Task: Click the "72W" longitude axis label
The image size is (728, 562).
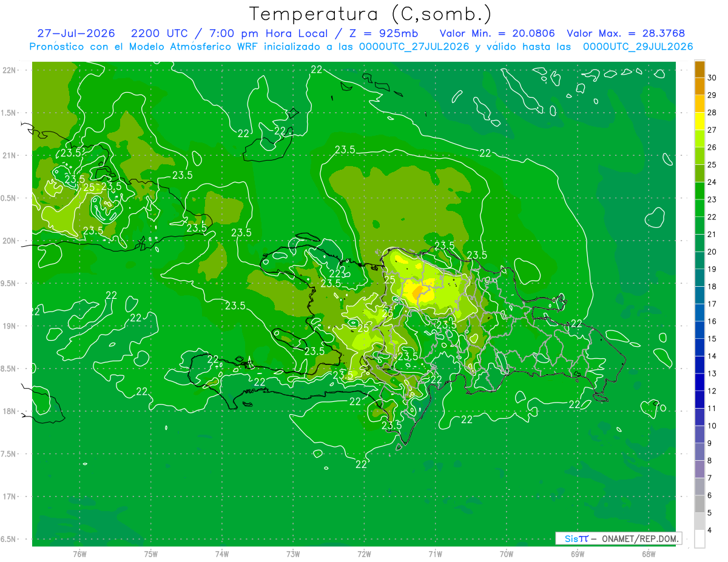Action: tap(364, 554)
